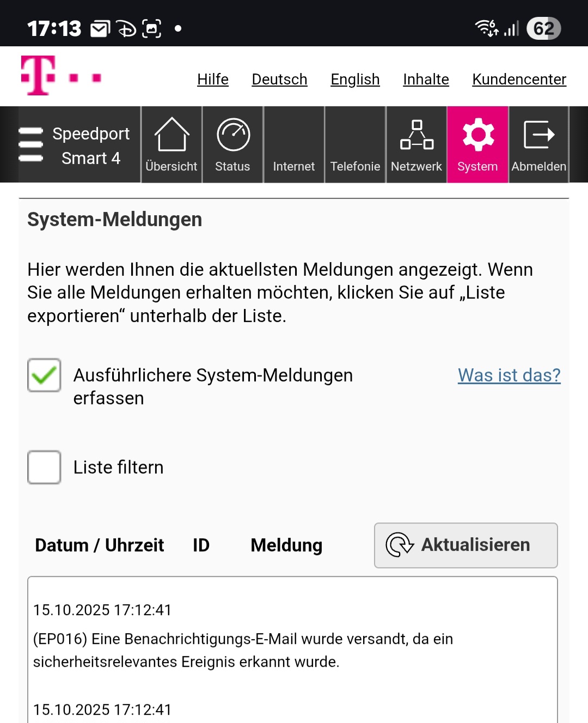Open the Kundencenter link
This screenshot has width=588, height=723.
tap(519, 80)
